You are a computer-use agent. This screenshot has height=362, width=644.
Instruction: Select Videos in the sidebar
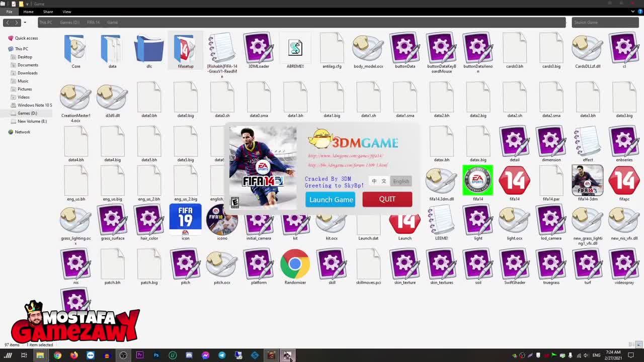coord(24,97)
